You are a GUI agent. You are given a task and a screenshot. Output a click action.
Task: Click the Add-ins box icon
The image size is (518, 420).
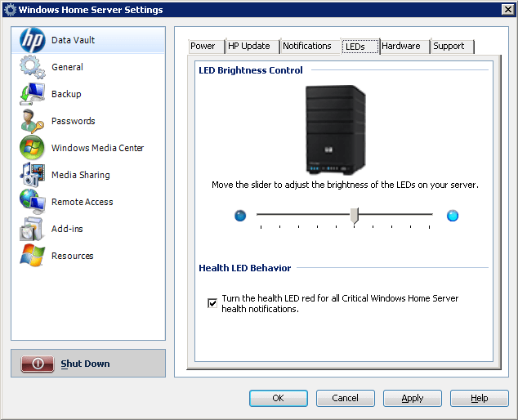click(32, 229)
